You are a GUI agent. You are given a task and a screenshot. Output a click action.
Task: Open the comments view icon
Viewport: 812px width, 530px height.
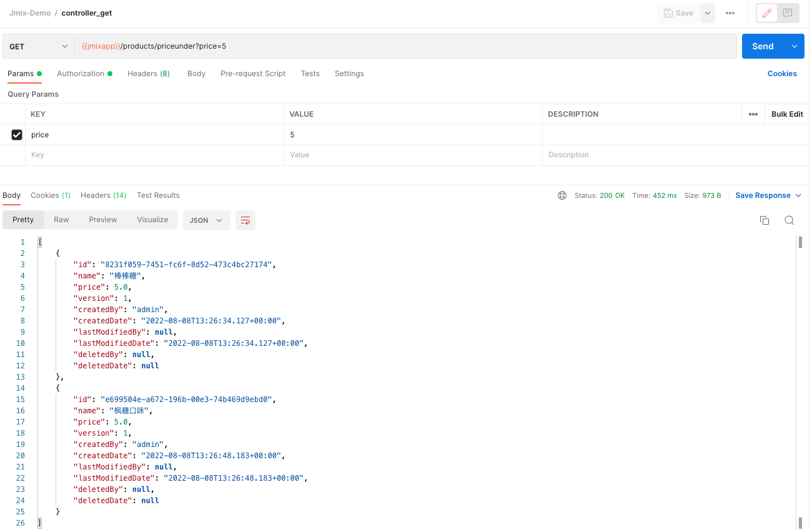point(788,13)
